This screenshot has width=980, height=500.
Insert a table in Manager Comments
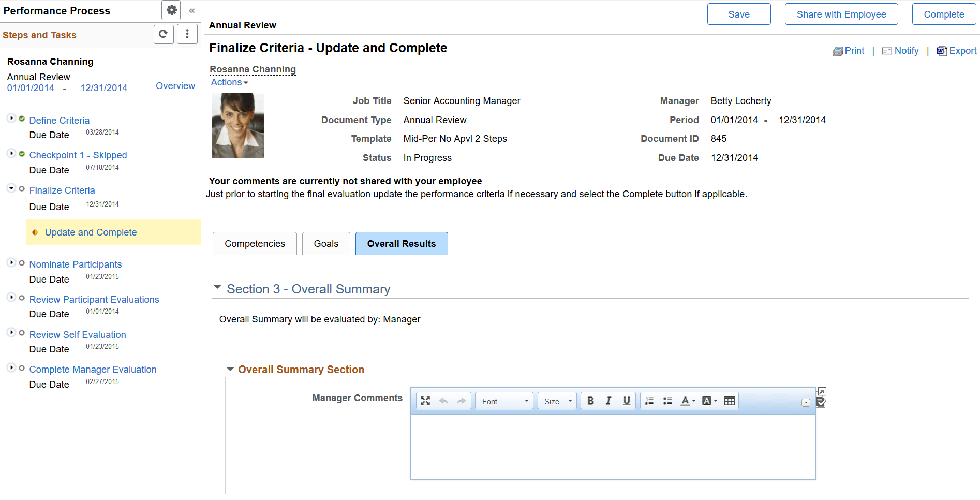[x=729, y=400]
